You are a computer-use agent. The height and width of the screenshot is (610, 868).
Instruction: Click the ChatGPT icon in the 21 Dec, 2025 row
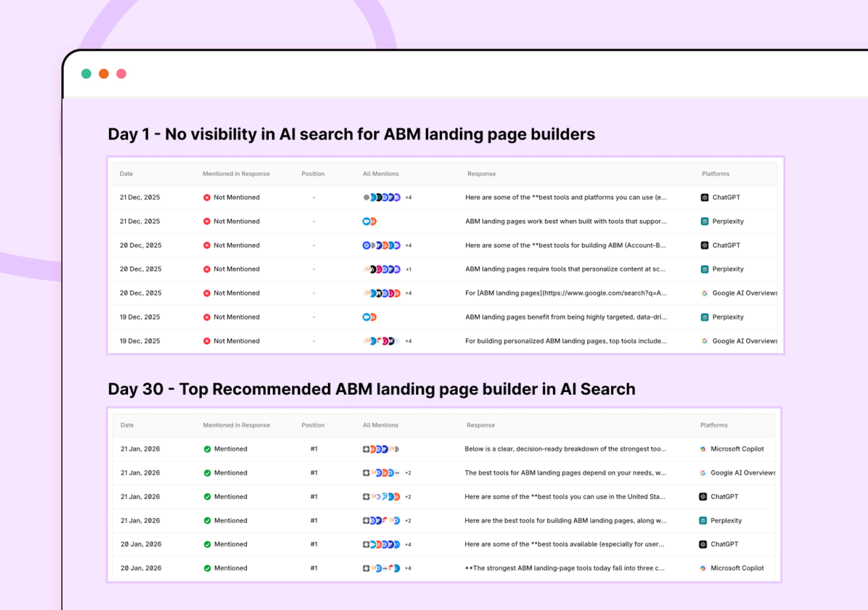(x=704, y=197)
